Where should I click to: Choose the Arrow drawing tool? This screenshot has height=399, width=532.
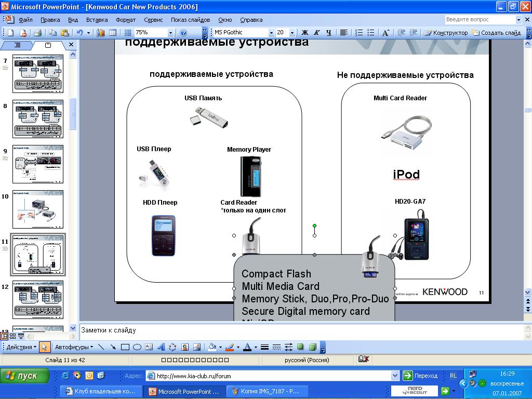(x=113, y=347)
